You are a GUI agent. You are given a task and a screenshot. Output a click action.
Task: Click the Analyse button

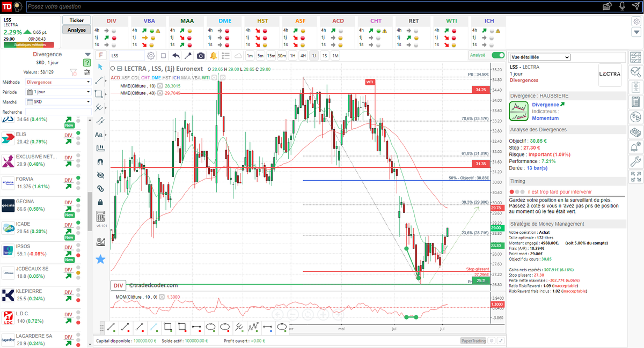coord(77,30)
